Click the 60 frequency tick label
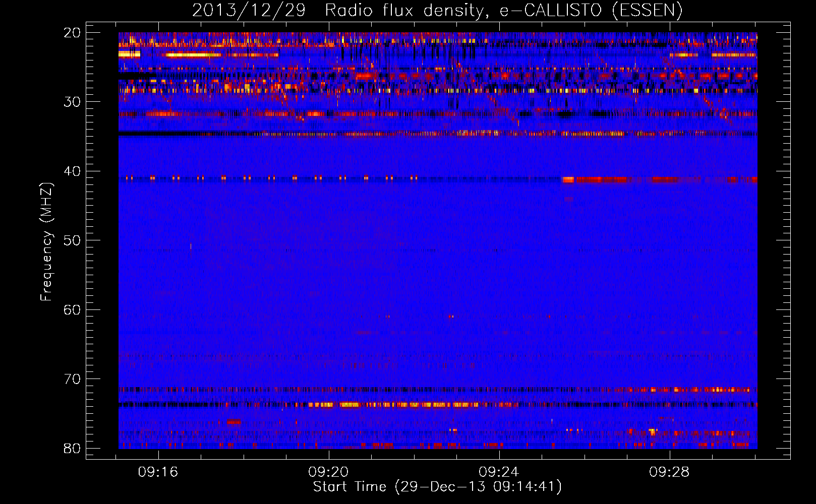This screenshot has height=504, width=816. [x=72, y=310]
